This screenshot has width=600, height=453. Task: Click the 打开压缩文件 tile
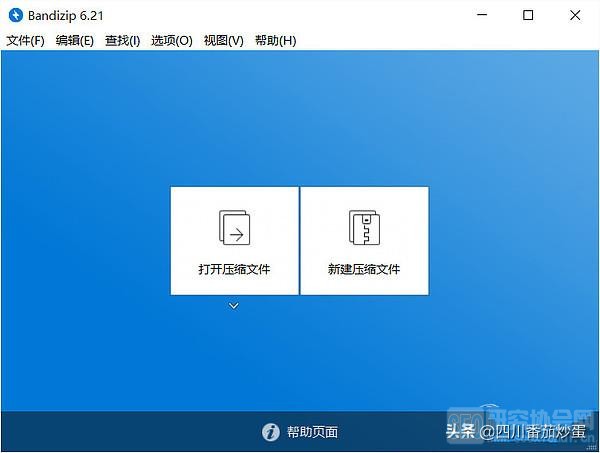click(234, 241)
